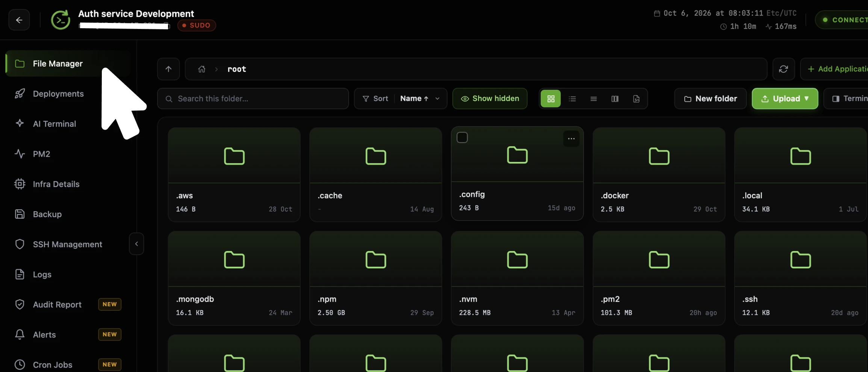Open the .aws folder
The width and height of the screenshot is (868, 372).
tap(234, 175)
